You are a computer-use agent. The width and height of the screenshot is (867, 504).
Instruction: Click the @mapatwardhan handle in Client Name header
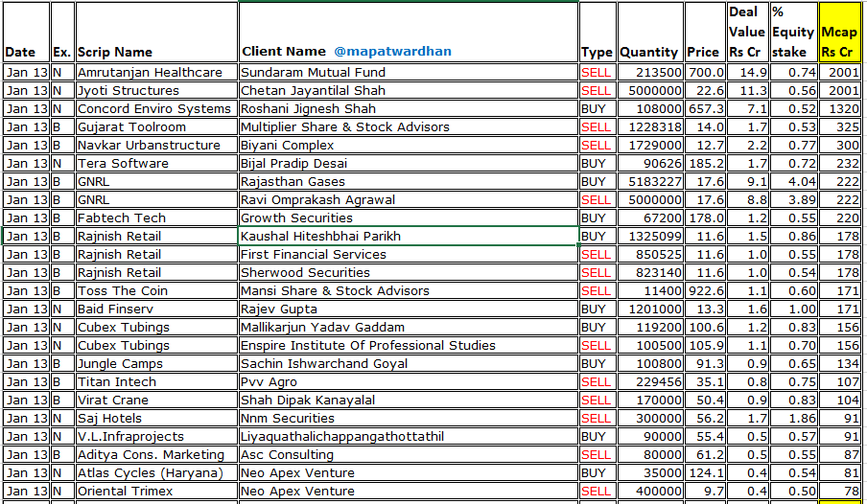click(x=392, y=52)
